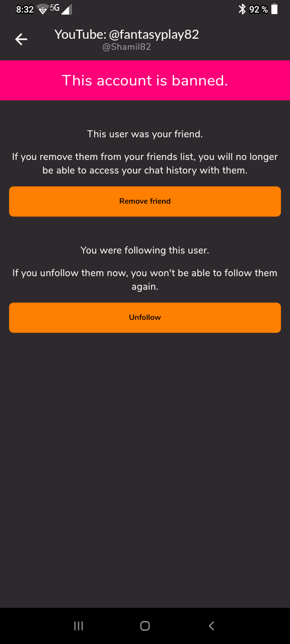
Task: Tap the cellular signal strength triangle
Action: [x=66, y=9]
